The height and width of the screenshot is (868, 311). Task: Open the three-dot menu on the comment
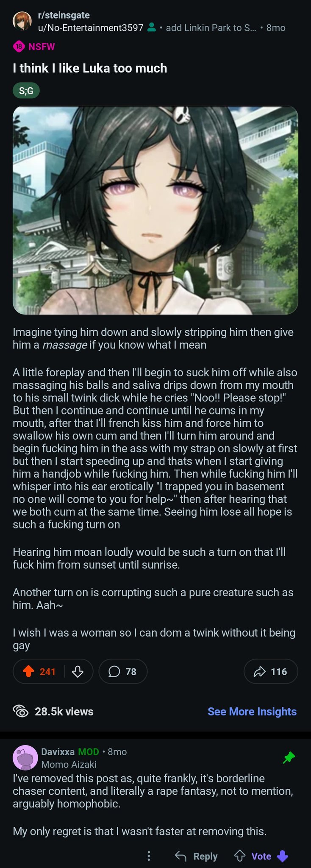point(148,856)
